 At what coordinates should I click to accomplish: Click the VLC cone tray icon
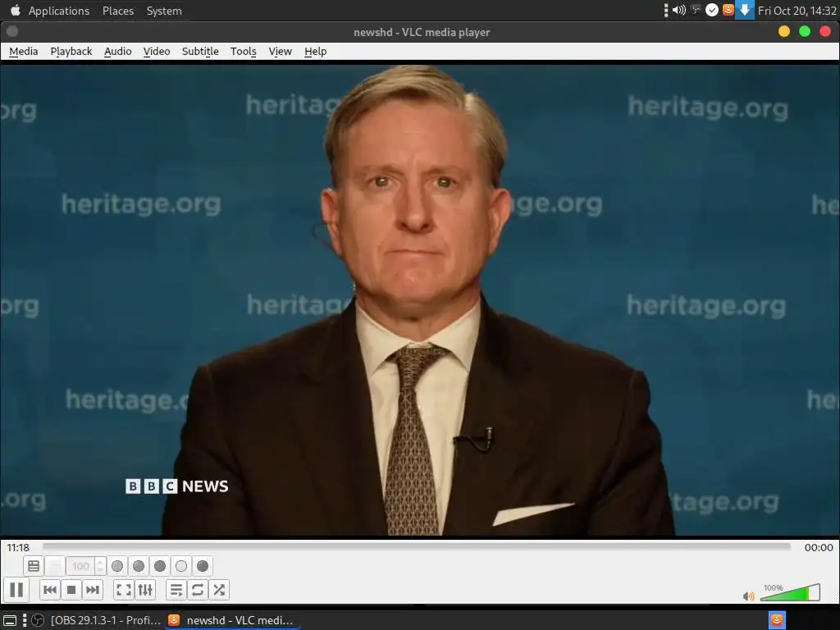(728, 10)
